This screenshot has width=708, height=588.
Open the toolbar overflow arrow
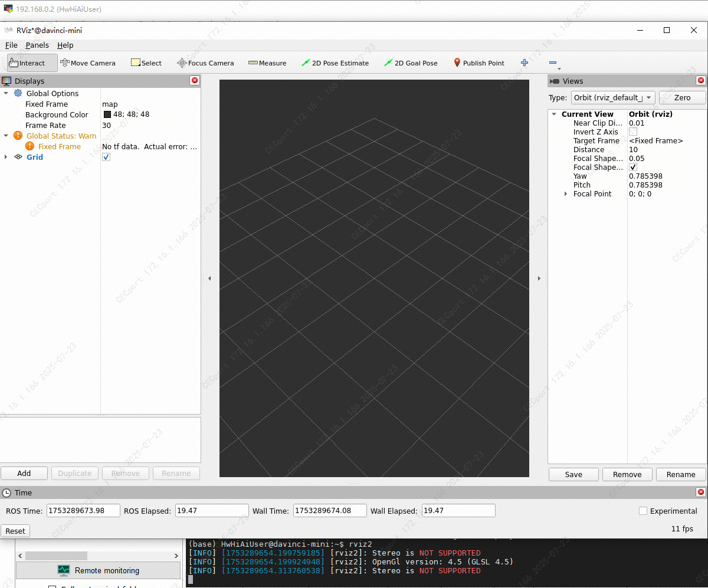point(559,68)
